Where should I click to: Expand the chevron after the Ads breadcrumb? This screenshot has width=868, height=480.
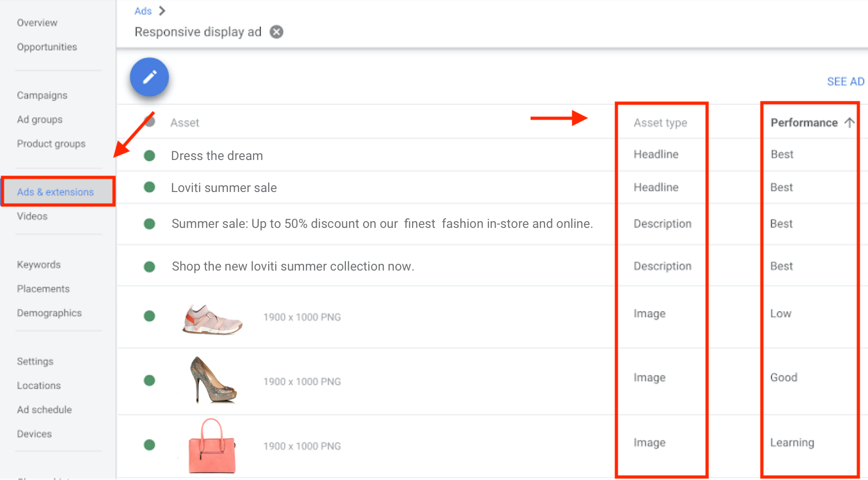[x=161, y=10]
